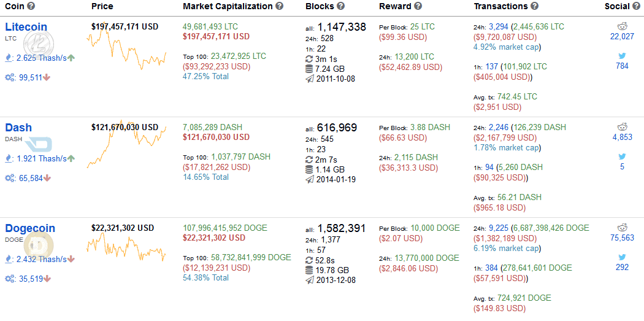644x321 pixels.
Task: Click the question icon beside Social header
Action: 637,6
